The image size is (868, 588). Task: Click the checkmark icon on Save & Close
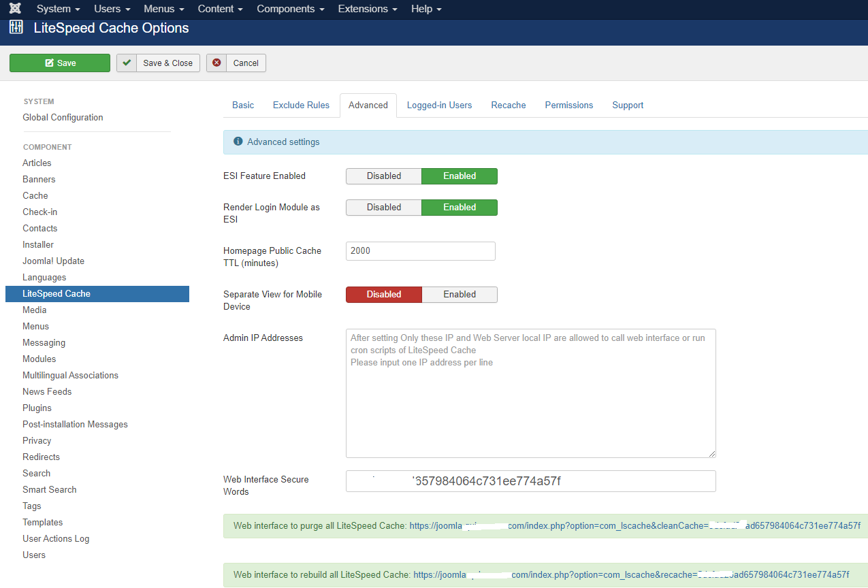[127, 63]
